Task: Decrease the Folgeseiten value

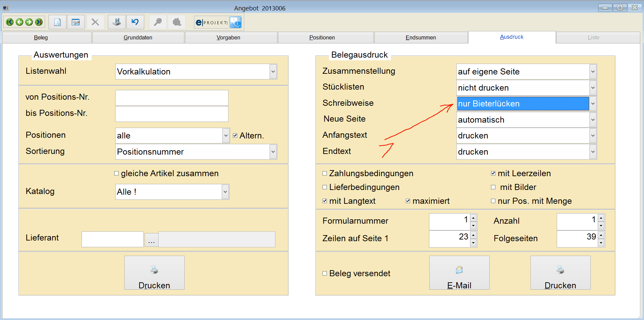Action: coord(601,243)
